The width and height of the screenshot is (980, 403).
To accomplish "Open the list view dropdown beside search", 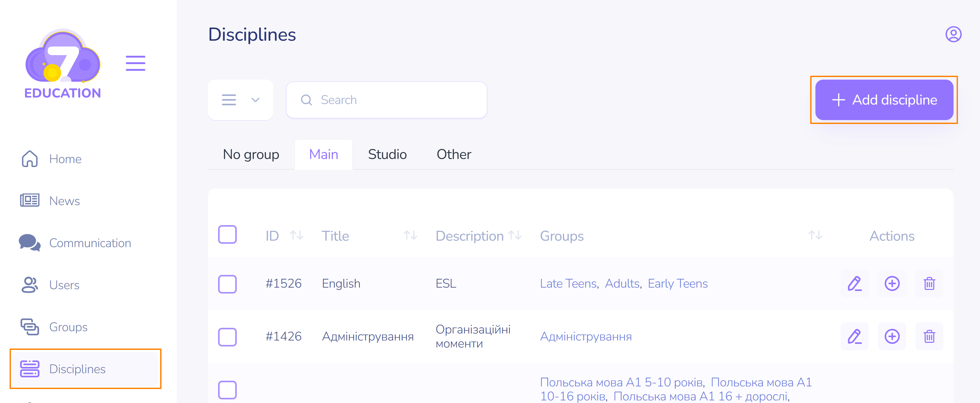I will point(240,100).
